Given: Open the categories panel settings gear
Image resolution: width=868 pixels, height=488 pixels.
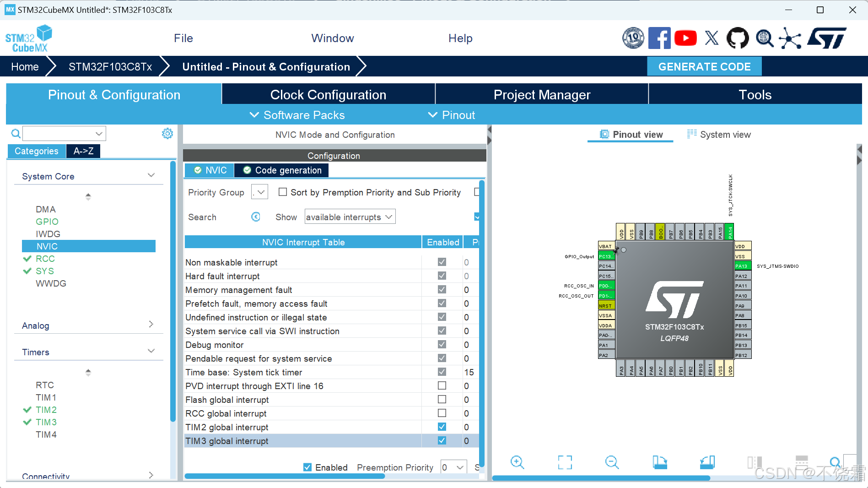Looking at the screenshot, I should tap(167, 133).
